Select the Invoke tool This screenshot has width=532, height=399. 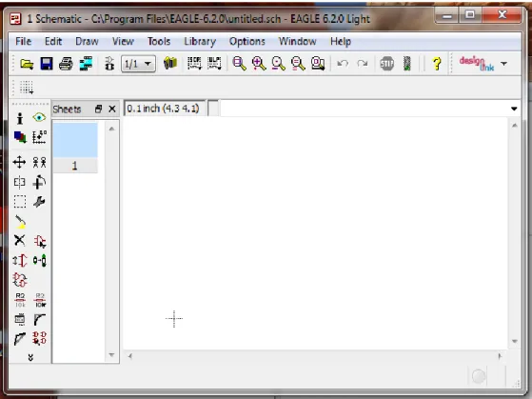pos(40,339)
